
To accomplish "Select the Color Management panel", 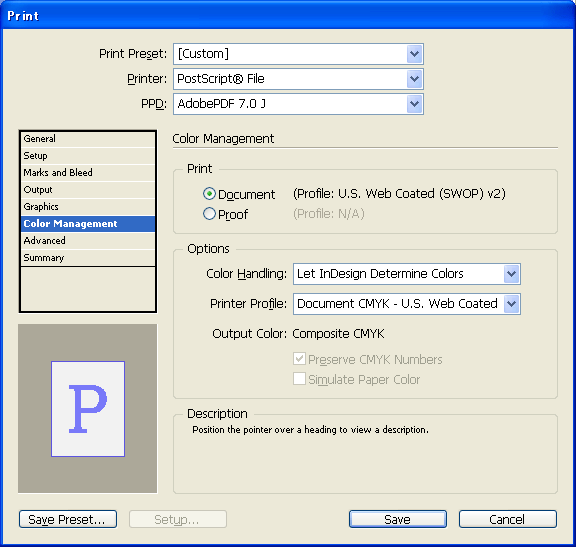I will pos(88,223).
